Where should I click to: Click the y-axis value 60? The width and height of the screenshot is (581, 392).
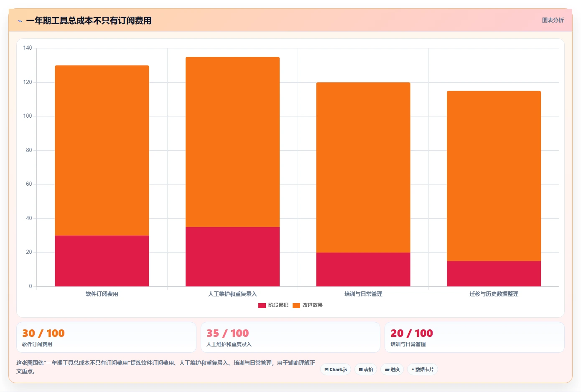tap(29, 184)
